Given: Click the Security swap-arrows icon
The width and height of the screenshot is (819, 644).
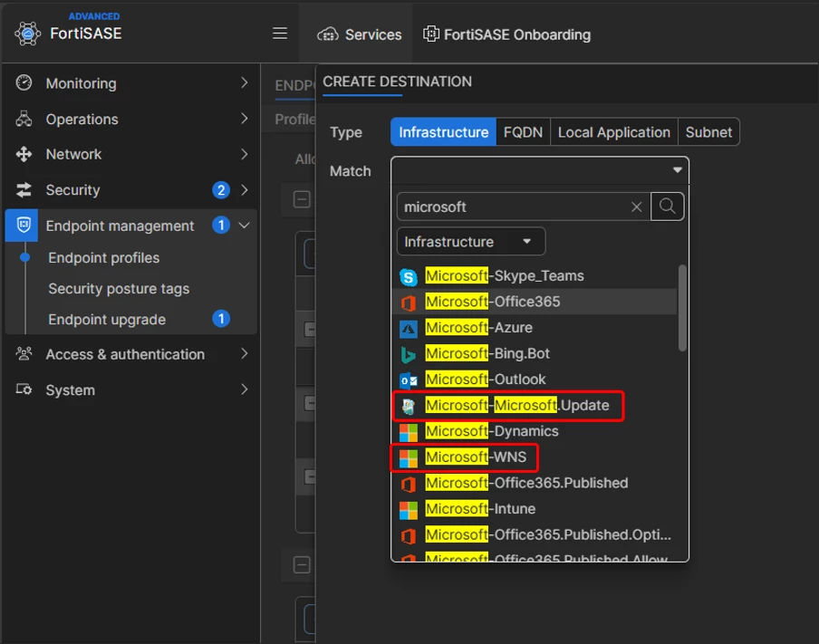Looking at the screenshot, I should [24, 190].
